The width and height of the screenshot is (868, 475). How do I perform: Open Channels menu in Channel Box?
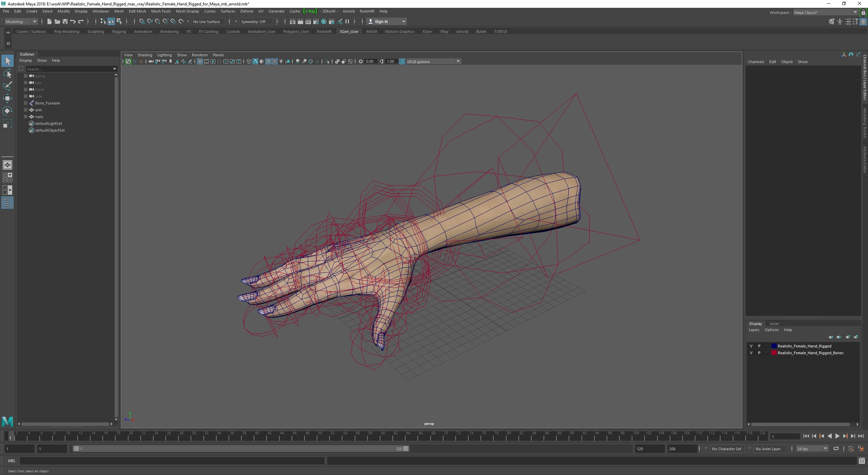[x=756, y=62]
